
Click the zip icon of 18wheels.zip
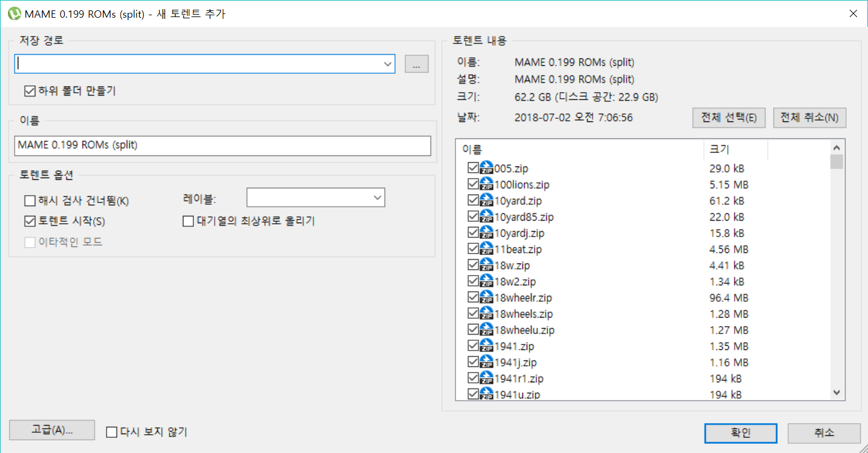point(486,313)
